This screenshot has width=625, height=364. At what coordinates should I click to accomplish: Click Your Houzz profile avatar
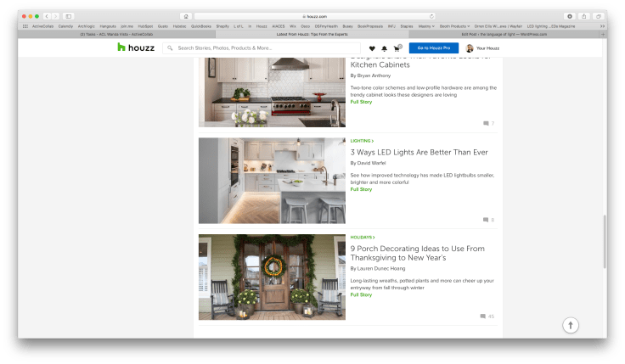click(470, 48)
